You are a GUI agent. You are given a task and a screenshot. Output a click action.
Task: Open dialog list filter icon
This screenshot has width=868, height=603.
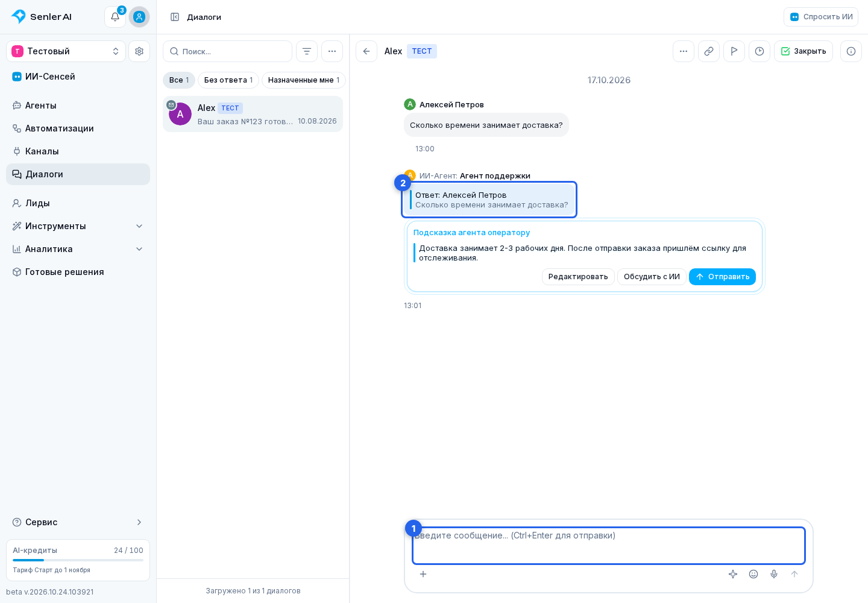[x=307, y=51]
